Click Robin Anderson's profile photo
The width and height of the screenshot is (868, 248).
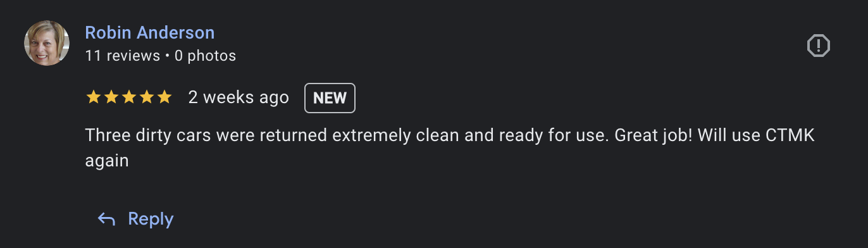click(x=47, y=43)
